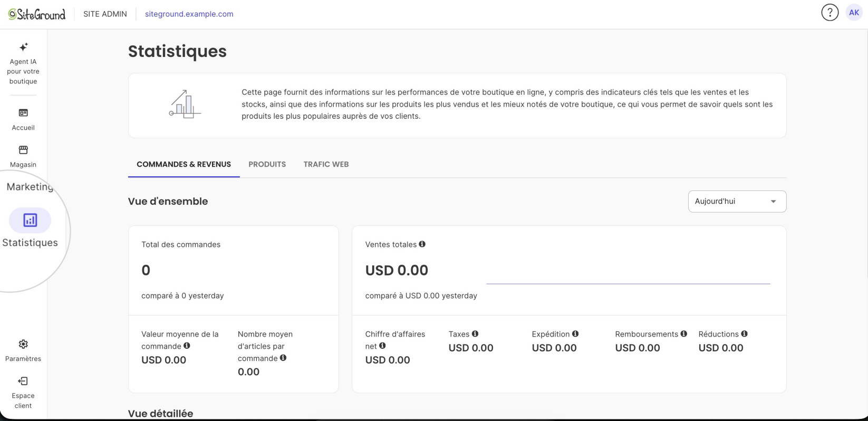Click the SITE ADMIN label
This screenshot has height=421, width=868.
click(x=105, y=14)
